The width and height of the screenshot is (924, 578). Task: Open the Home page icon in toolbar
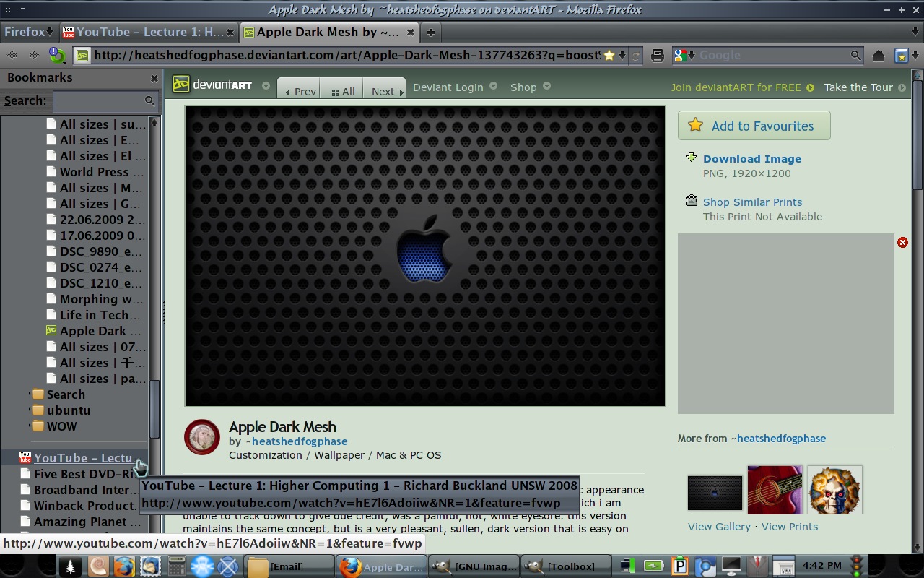point(878,56)
